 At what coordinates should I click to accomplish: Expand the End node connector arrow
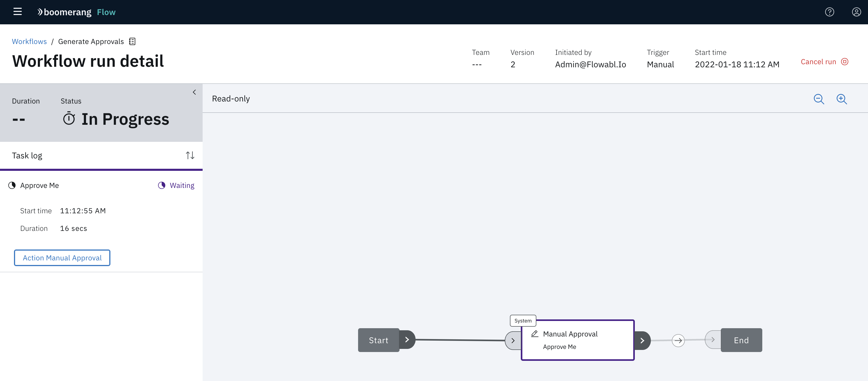click(x=714, y=340)
